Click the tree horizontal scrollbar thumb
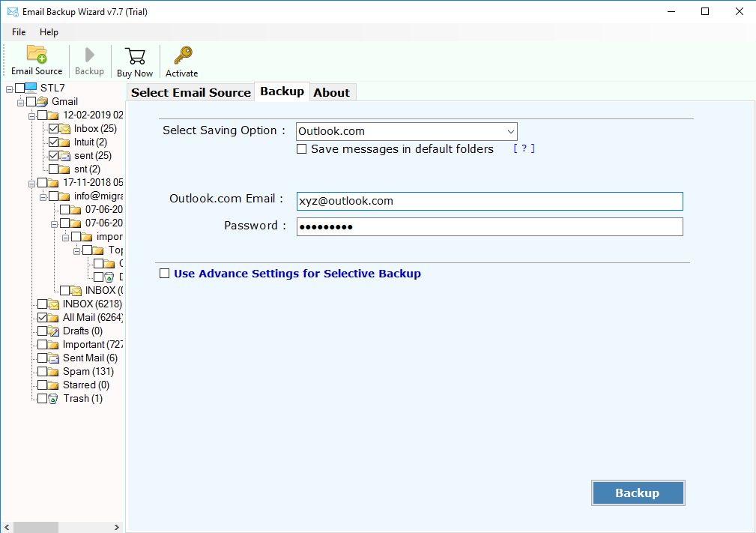 coord(36,527)
